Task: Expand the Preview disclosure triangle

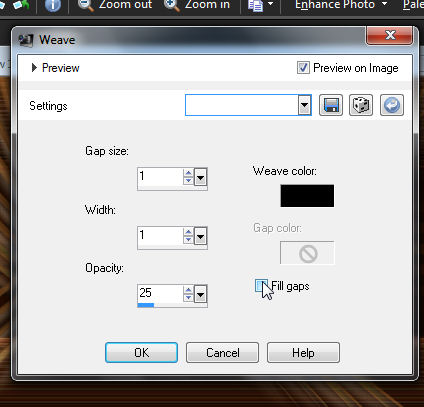Action: 34,68
